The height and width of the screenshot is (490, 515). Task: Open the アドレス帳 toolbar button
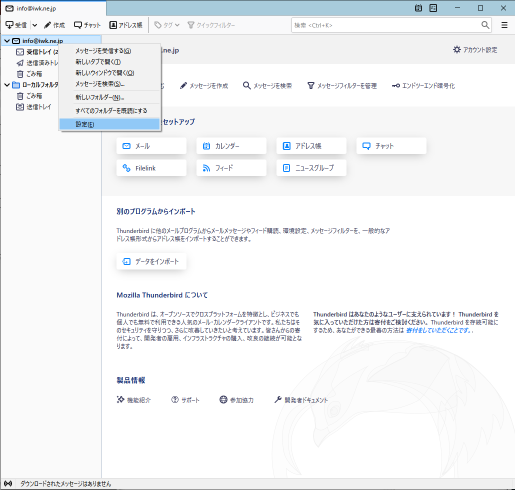click(126, 25)
